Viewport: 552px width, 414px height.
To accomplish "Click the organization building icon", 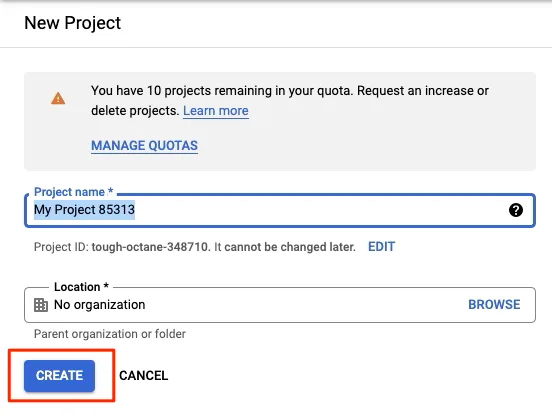I will pos(41,305).
